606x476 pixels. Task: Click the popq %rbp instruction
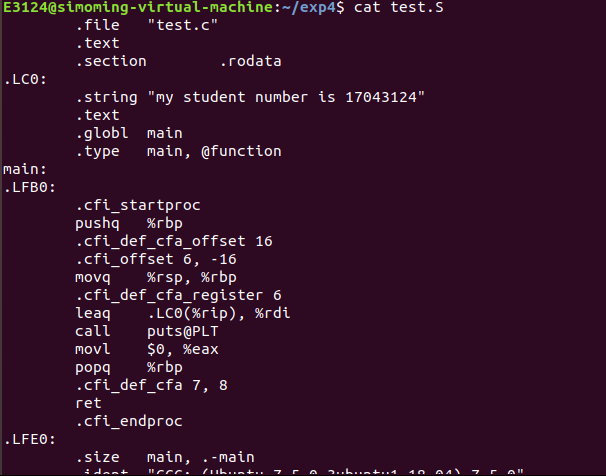pyautogui.click(x=120, y=367)
